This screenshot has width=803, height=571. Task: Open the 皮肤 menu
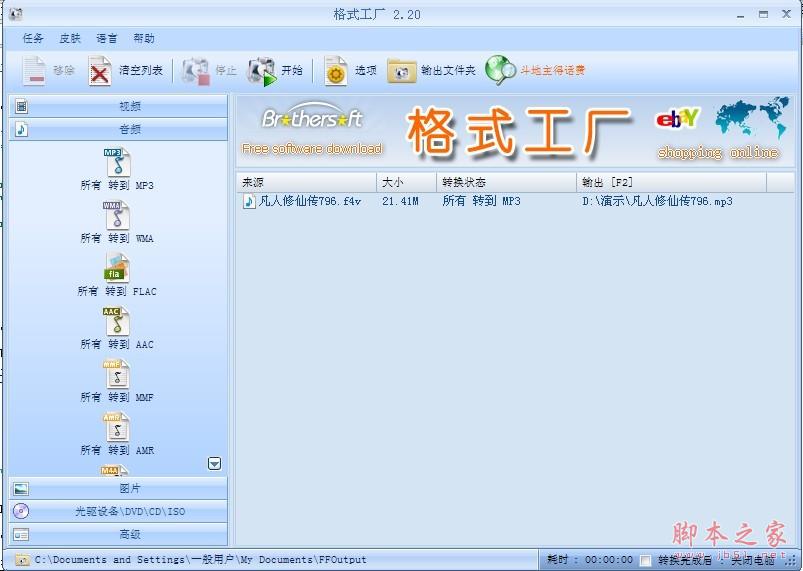coord(70,38)
